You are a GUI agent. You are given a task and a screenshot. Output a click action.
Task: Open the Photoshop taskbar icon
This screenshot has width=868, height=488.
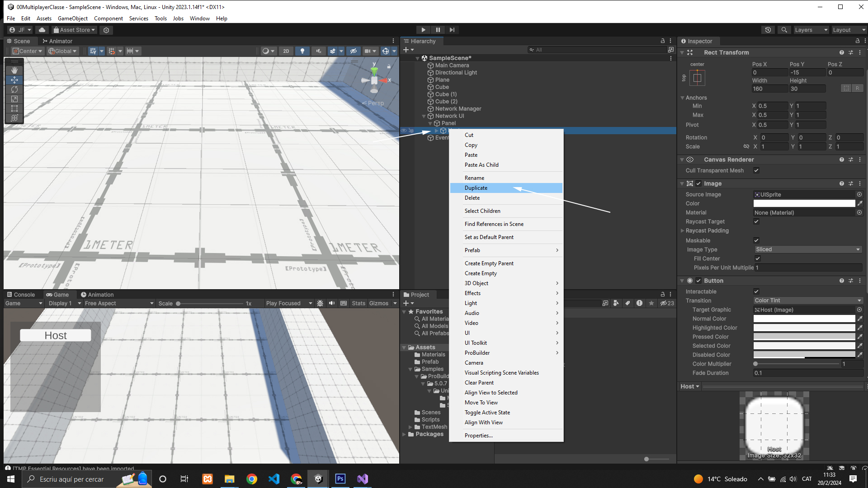pyautogui.click(x=340, y=479)
